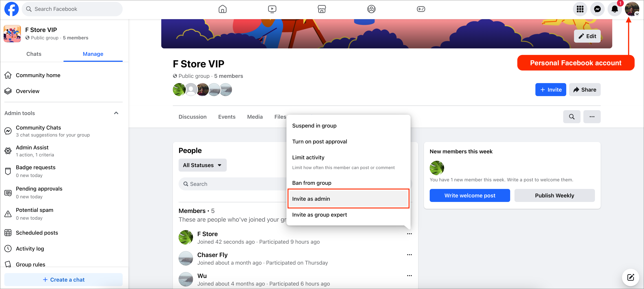Click the new member avatar this week
Image resolution: width=644 pixels, height=289 pixels.
[x=437, y=168]
